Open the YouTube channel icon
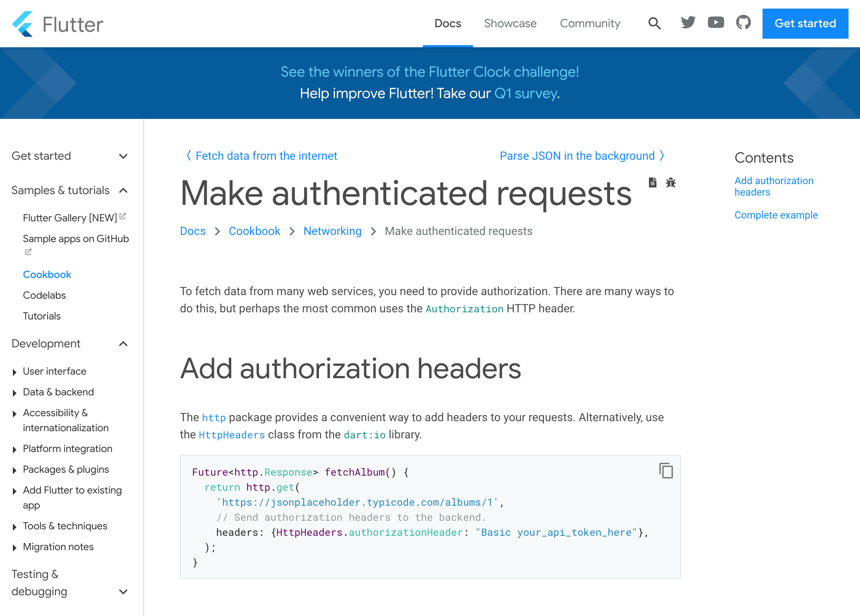The width and height of the screenshot is (860, 616). click(716, 23)
